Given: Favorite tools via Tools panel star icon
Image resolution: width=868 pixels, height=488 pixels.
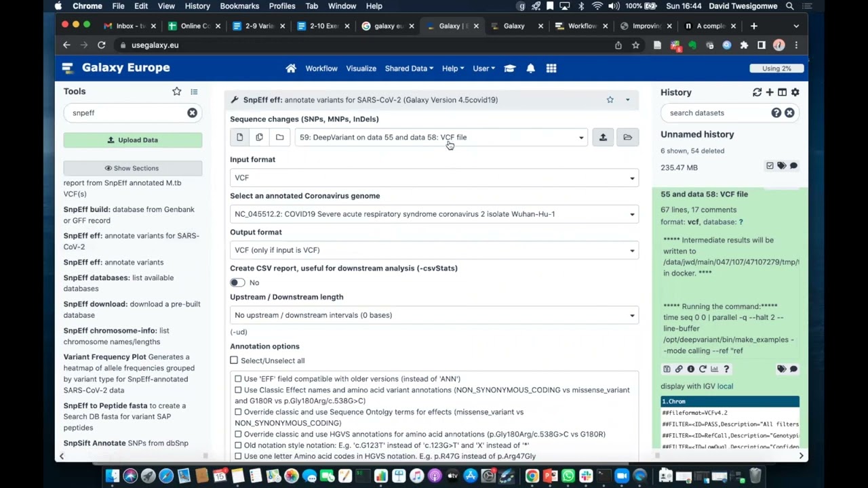Looking at the screenshot, I should 176,91.
